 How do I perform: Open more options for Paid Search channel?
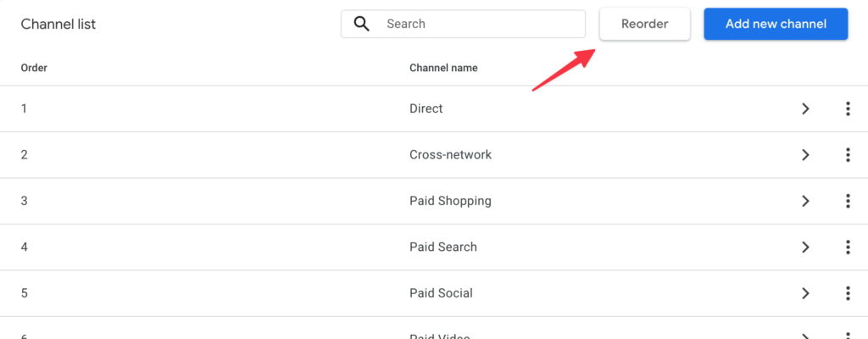click(848, 247)
